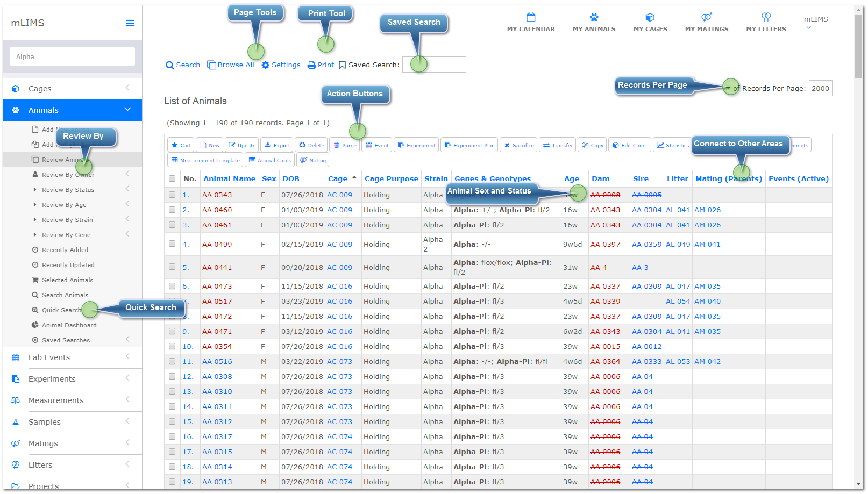Add selected animals to Cart
The width and height of the screenshot is (868, 494).
point(181,145)
